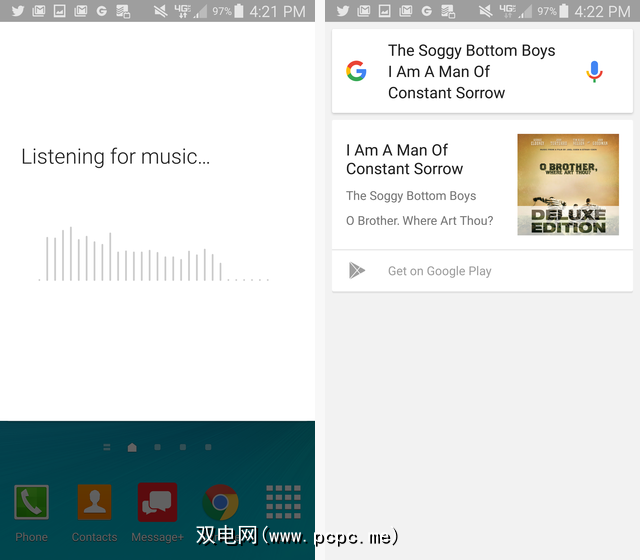
Task: Tap album name O Brother. Where Art Thou?
Action: 419,221
